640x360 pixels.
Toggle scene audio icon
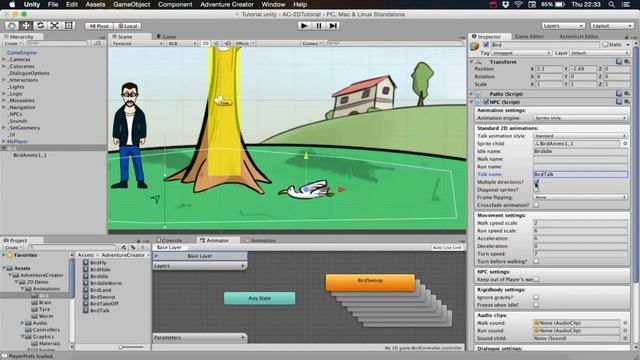click(227, 43)
